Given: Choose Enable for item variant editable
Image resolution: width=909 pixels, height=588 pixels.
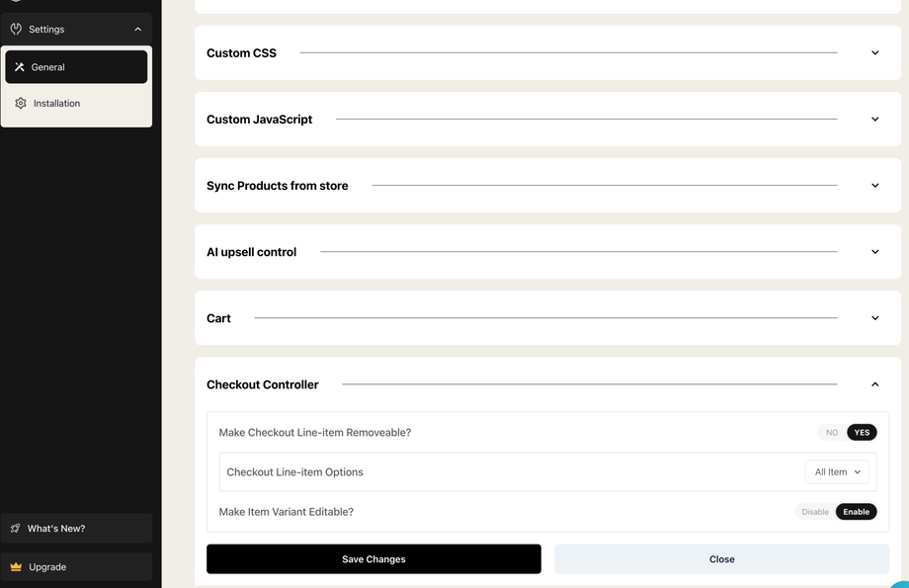Looking at the screenshot, I should pyautogui.click(x=856, y=512).
